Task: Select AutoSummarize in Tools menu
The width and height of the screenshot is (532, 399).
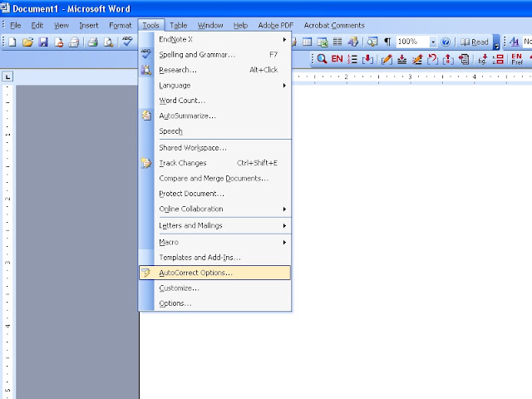Action: pos(214,116)
